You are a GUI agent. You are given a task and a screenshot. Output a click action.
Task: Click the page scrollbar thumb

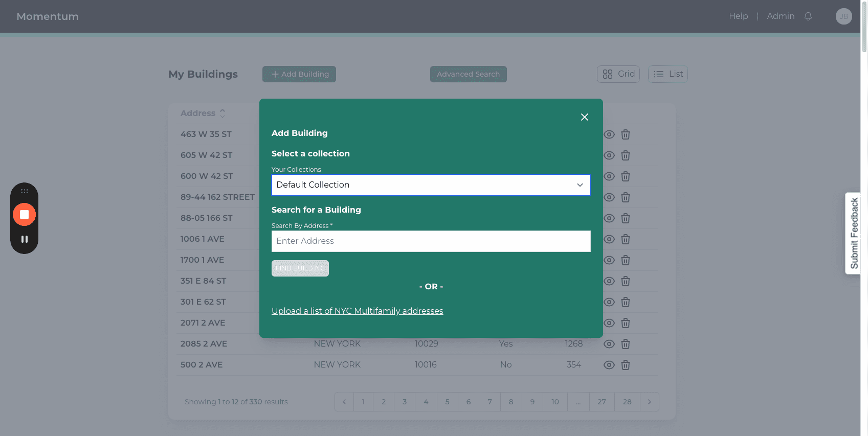coord(864,27)
